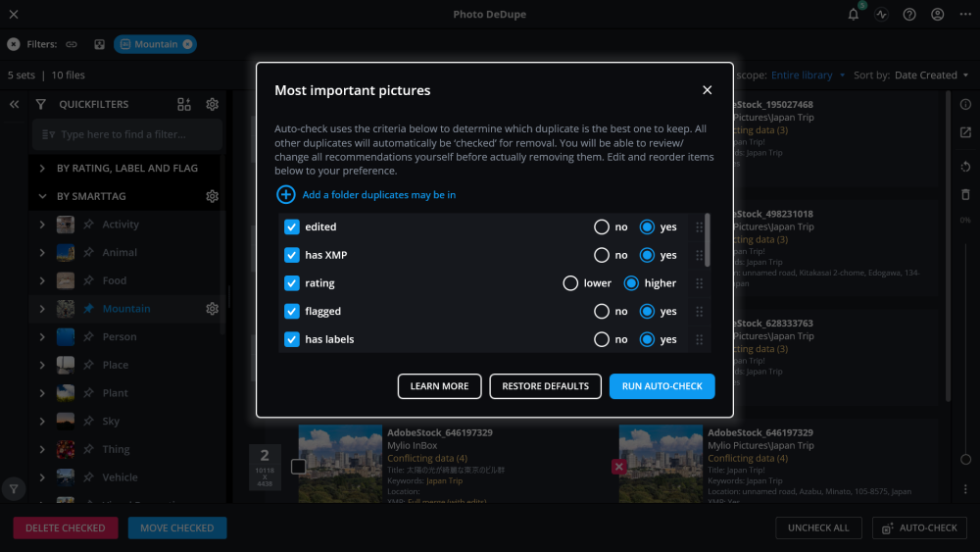Click the drag handle for rating row
The height and width of the screenshot is (552, 980).
699,283
